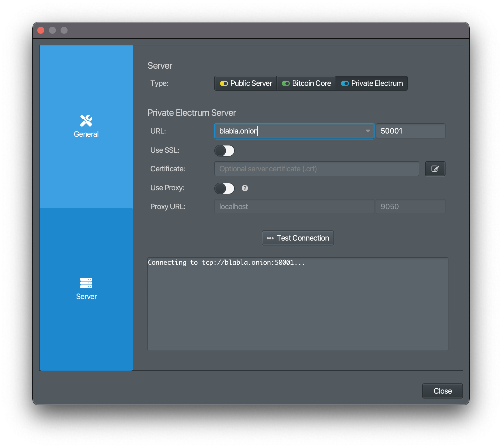502x448 pixels.
Task: Turn on the Use Proxy switch
Action: click(x=225, y=189)
